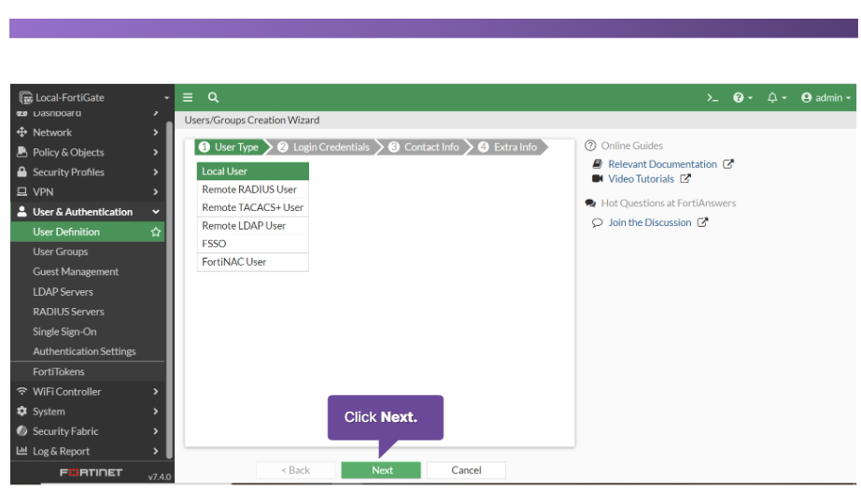Click the Security Profiles lock icon
Viewport: 861px width, 504px height.
point(22,172)
